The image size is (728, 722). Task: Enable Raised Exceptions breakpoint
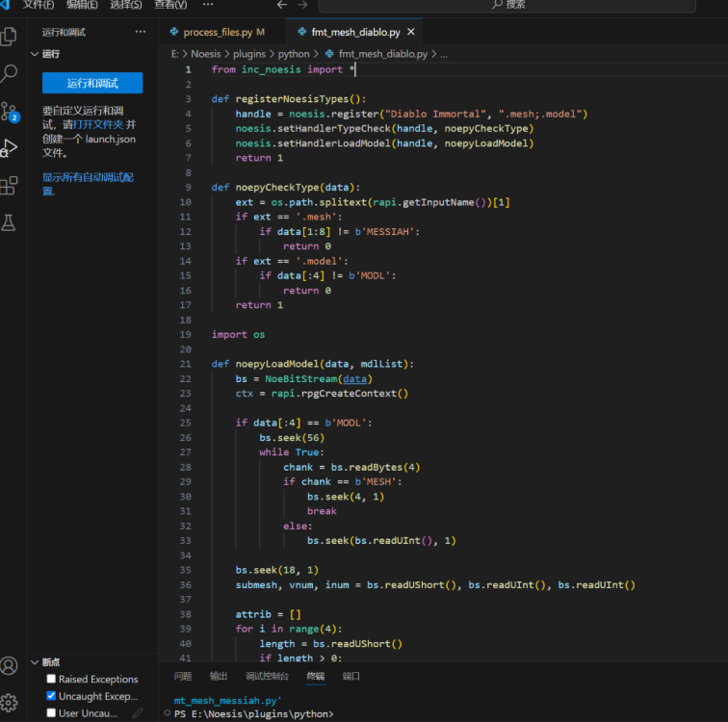tap(51, 680)
